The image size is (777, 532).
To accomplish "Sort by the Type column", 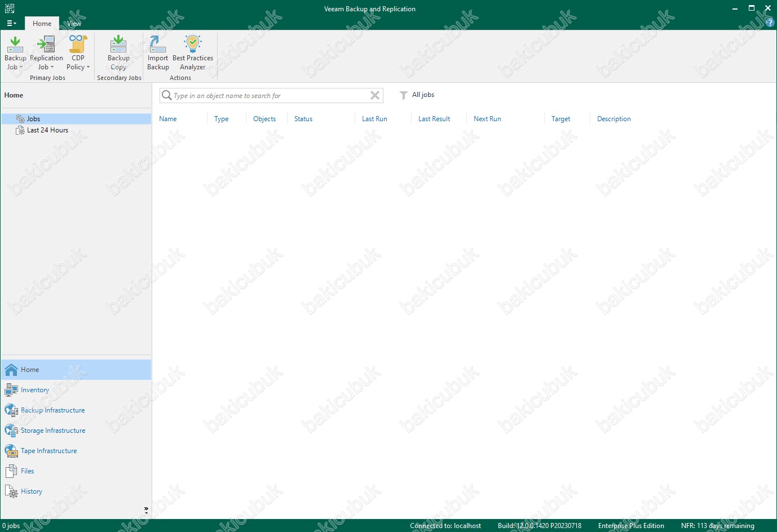I will pos(221,119).
